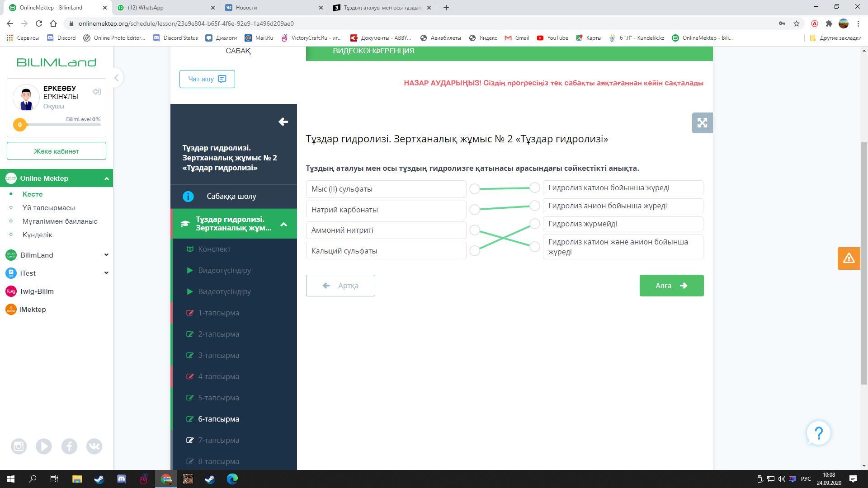The height and width of the screenshot is (488, 868).
Task: Open the help question mark bubble
Action: pyautogui.click(x=818, y=433)
